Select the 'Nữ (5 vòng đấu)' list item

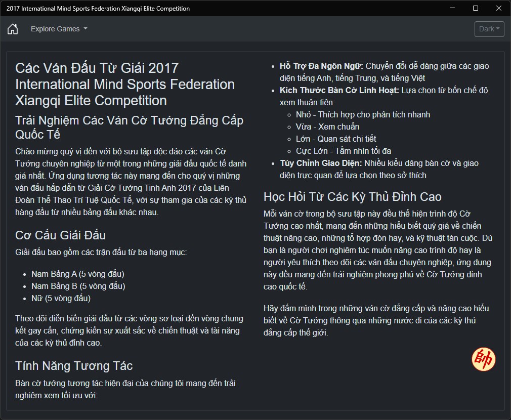[61, 298]
